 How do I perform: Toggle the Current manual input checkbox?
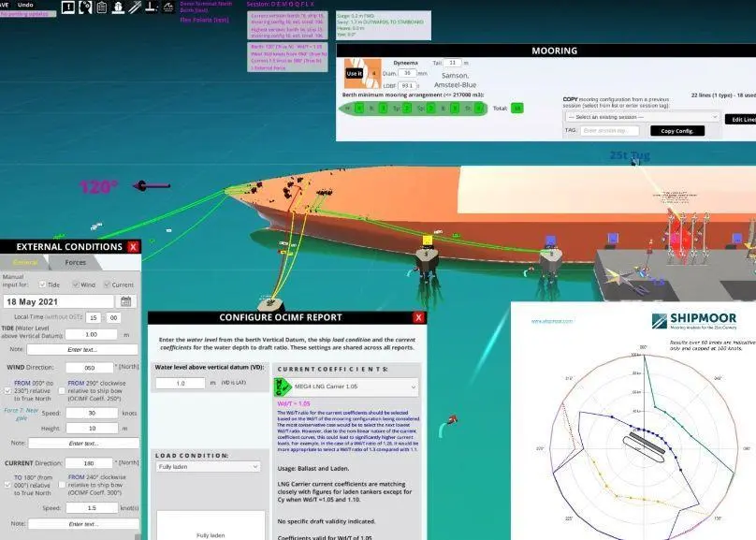point(107,285)
